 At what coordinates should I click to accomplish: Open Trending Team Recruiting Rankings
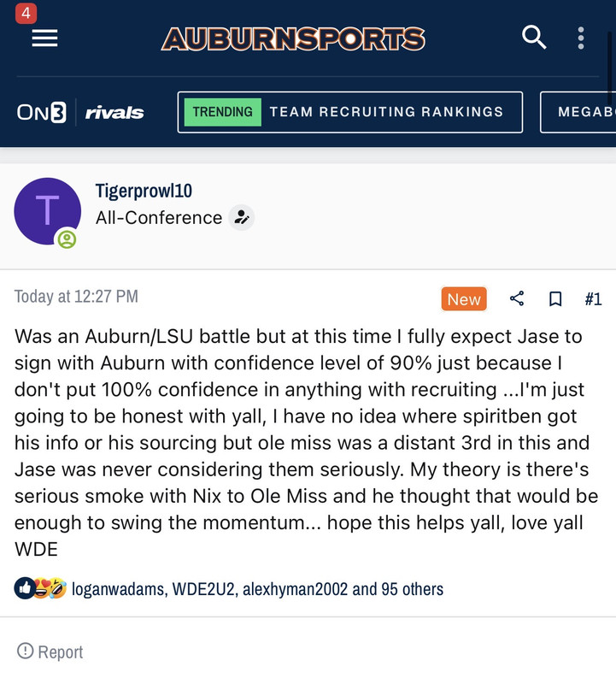click(x=349, y=112)
